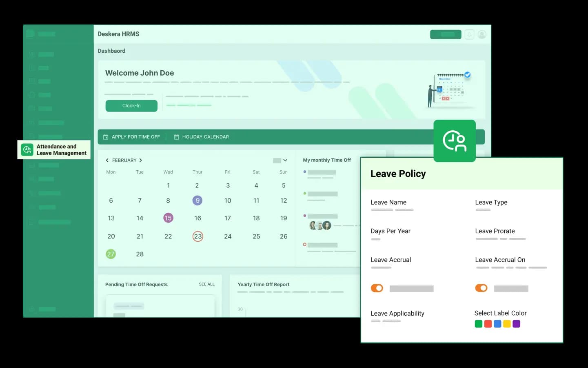588x368 pixels.
Task: Click the power icon at sidebar bottom
Action: 31,309
